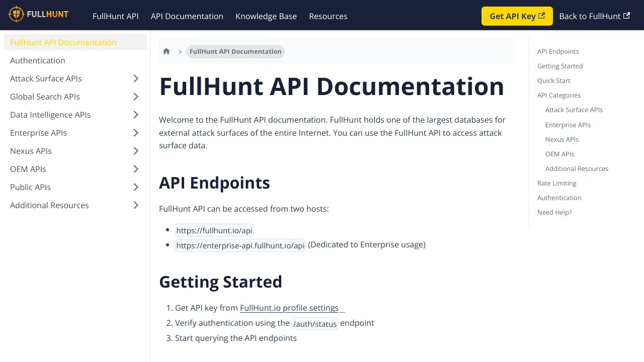This screenshot has height=362, width=644.
Task: Open Authentication in the sidebar
Action: click(75, 60)
